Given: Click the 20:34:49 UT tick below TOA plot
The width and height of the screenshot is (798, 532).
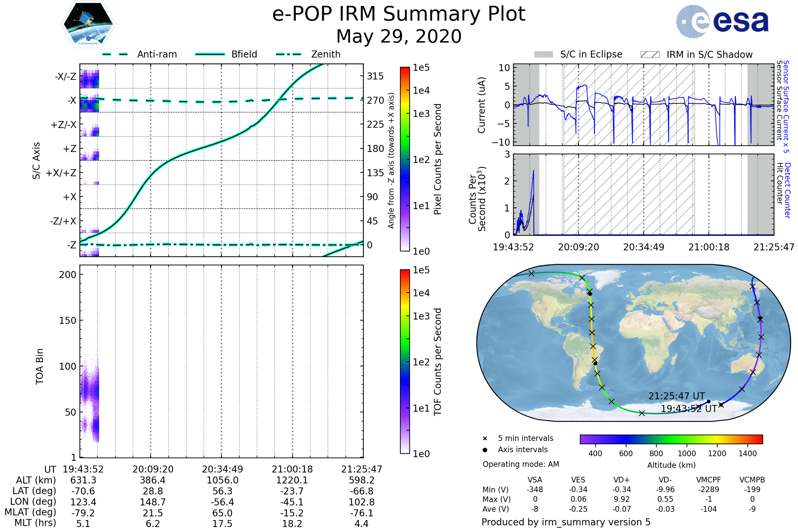Looking at the screenshot, I should pos(222,469).
